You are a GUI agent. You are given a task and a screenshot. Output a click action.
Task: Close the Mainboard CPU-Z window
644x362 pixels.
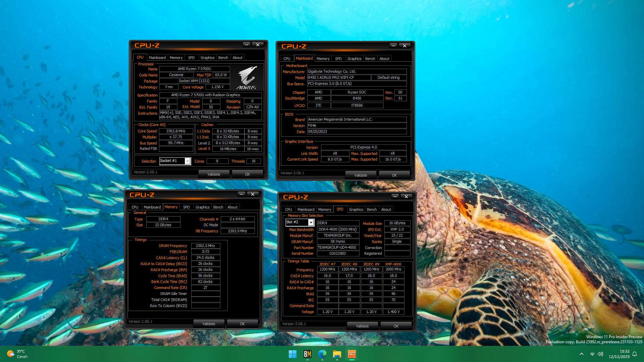point(405,46)
